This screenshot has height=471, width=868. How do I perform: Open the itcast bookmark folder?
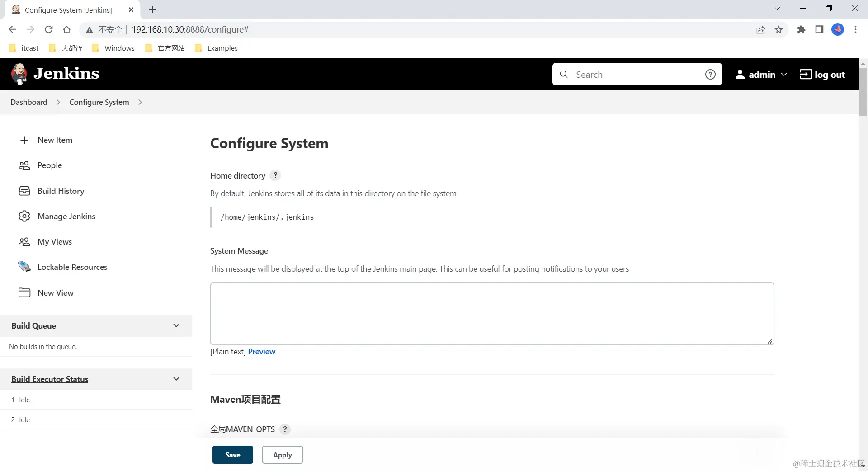(x=24, y=48)
